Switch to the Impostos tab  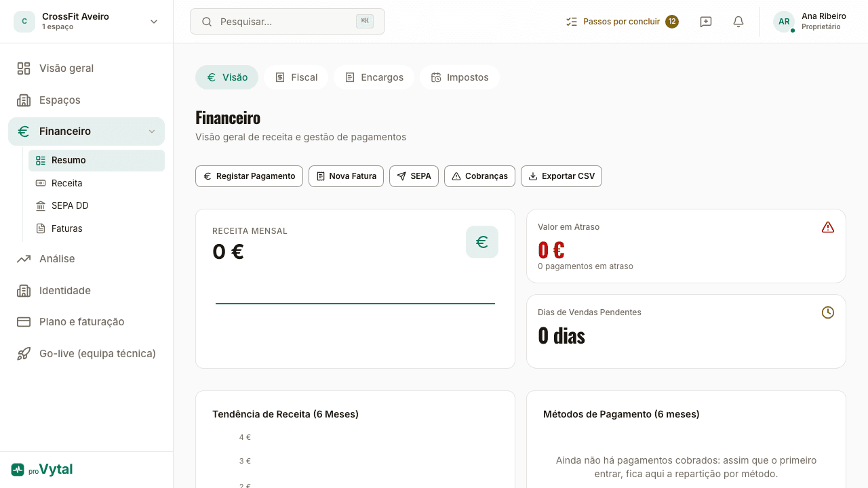460,77
